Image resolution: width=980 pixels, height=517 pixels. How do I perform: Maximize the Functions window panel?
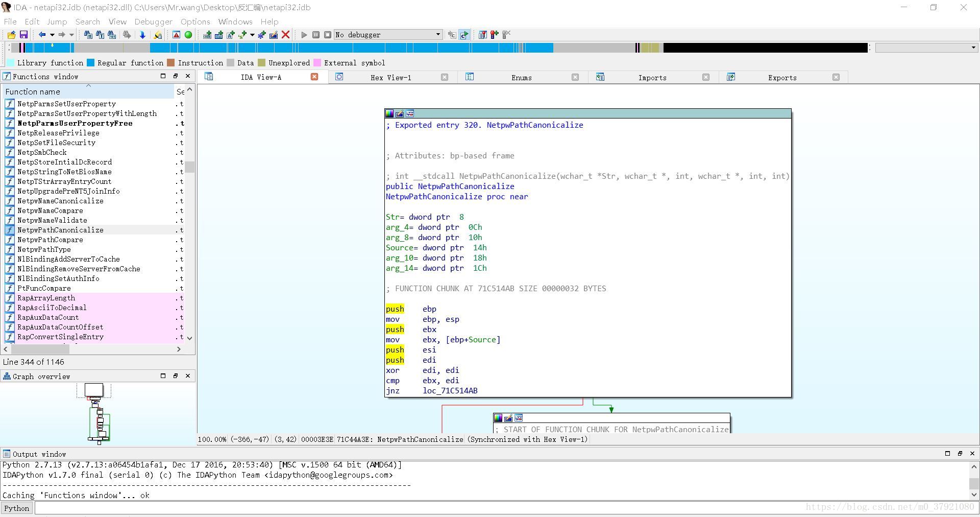tap(163, 76)
